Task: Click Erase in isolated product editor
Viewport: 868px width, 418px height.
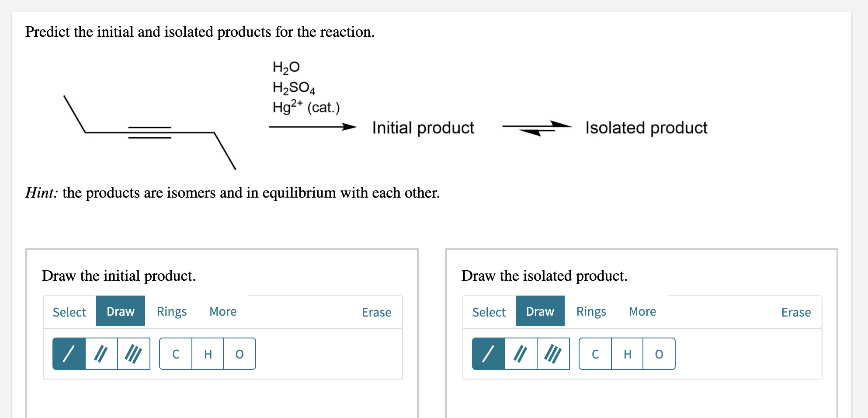Action: 796,312
